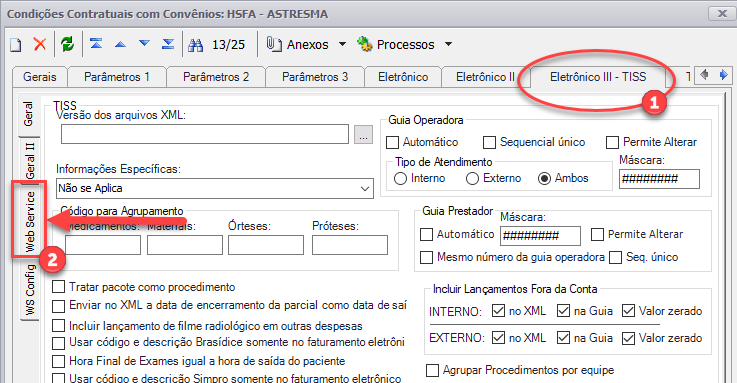Check Enviar no XML a data de encerramento
The width and height of the screenshot is (737, 383).
point(58,306)
